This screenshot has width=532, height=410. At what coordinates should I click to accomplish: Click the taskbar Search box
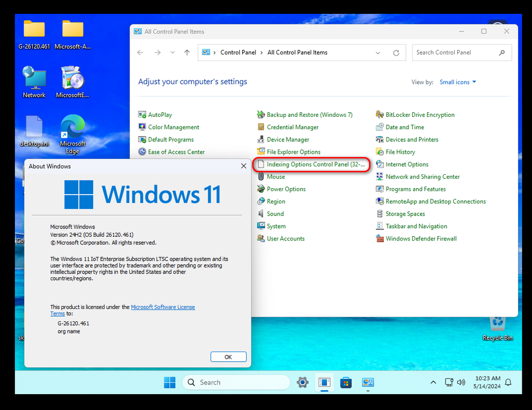[236, 382]
